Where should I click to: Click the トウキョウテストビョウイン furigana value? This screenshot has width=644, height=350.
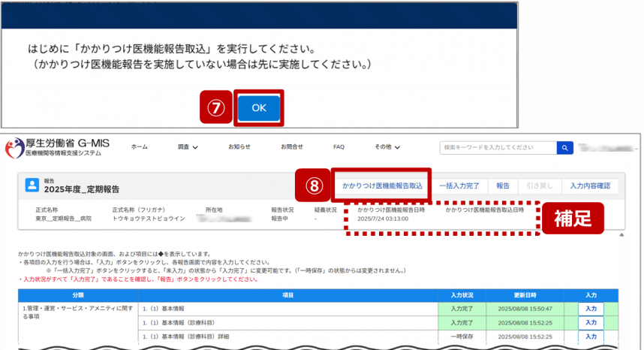coord(149,219)
